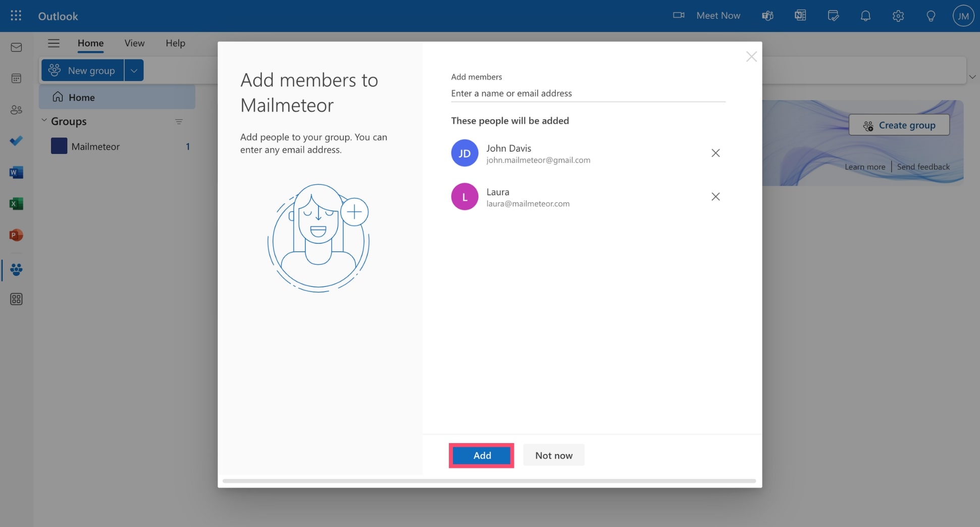Click the John Davis JD avatar
980x527 pixels.
(465, 153)
